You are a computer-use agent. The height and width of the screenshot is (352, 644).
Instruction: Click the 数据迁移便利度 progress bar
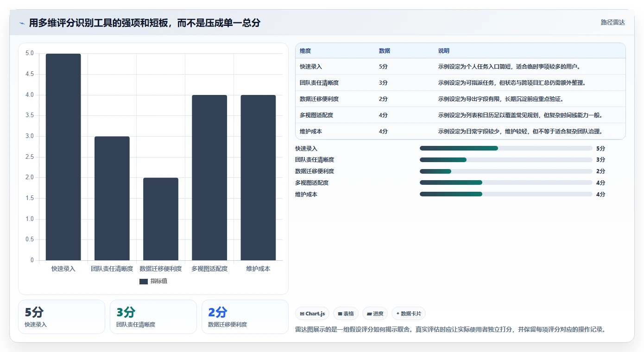[x=506, y=171]
